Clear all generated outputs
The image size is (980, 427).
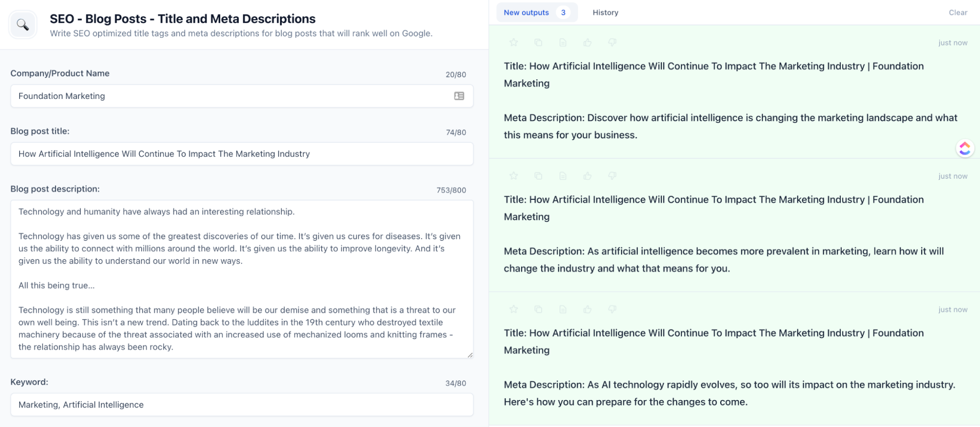point(957,13)
